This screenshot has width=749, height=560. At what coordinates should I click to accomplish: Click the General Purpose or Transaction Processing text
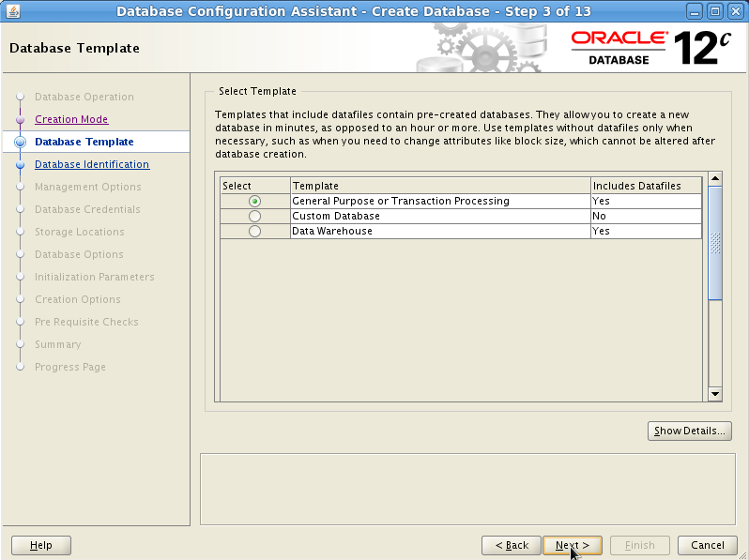(x=401, y=201)
